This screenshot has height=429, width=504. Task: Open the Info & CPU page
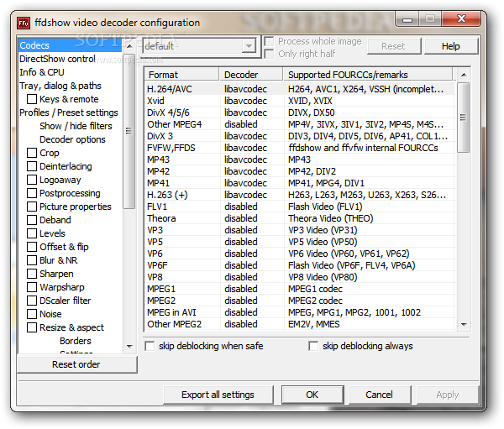coord(42,72)
